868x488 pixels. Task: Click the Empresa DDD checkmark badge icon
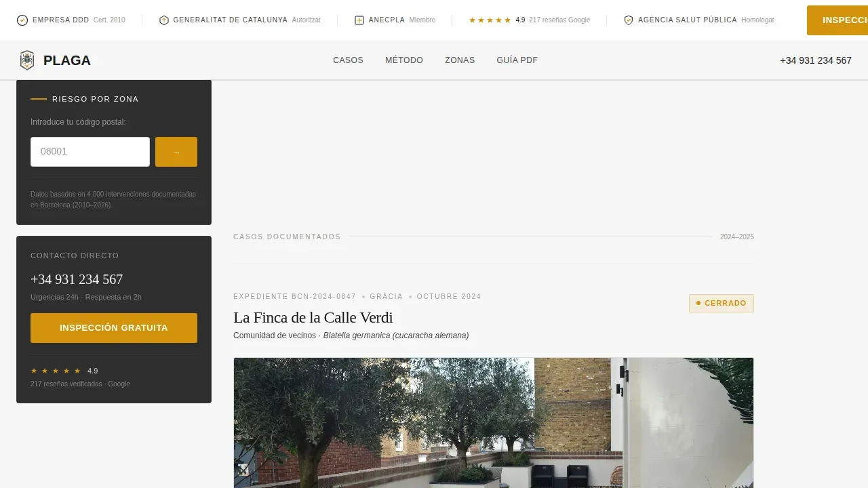click(x=22, y=20)
